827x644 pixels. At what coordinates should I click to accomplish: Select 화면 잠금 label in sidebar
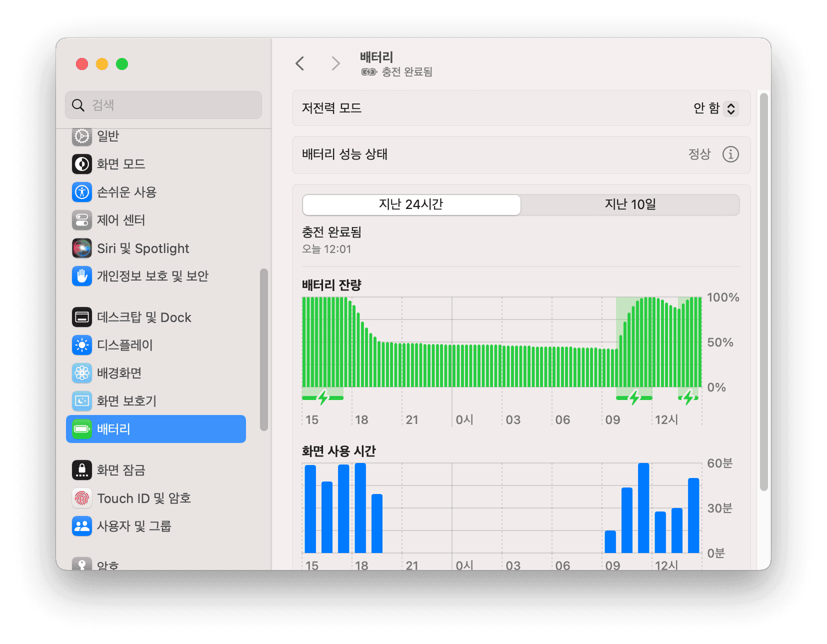[121, 470]
